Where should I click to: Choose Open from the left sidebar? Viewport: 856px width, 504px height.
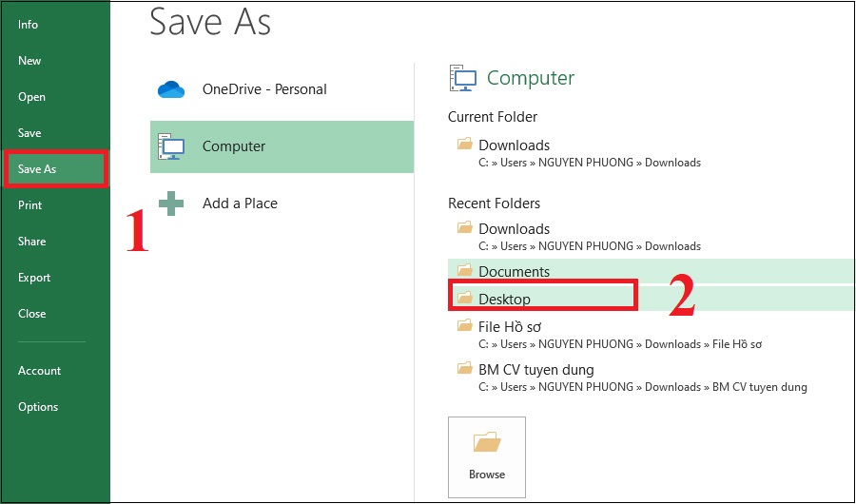click(x=31, y=97)
